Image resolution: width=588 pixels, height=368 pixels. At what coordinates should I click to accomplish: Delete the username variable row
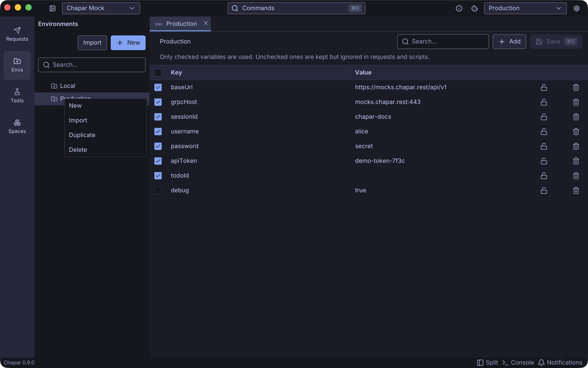tap(576, 131)
